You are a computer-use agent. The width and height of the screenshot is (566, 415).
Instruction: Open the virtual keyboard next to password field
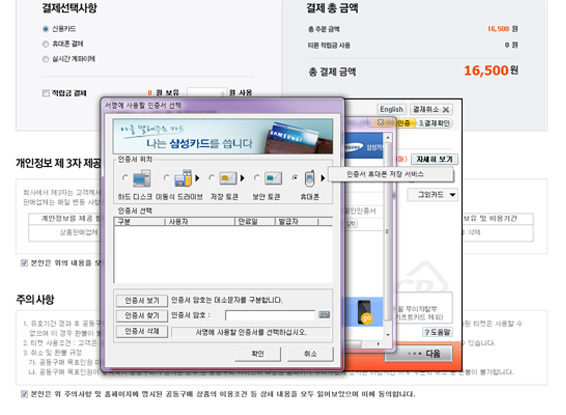tap(324, 315)
